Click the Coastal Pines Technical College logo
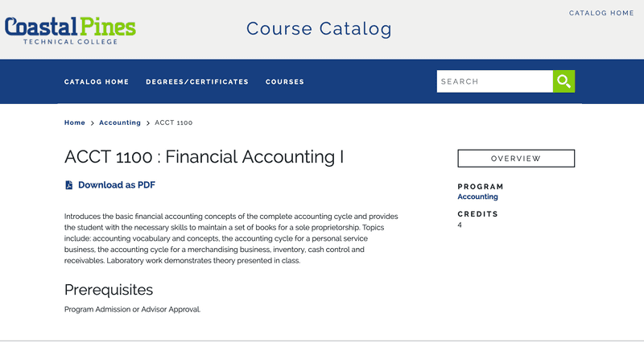The height and width of the screenshot is (343, 644). (70, 29)
